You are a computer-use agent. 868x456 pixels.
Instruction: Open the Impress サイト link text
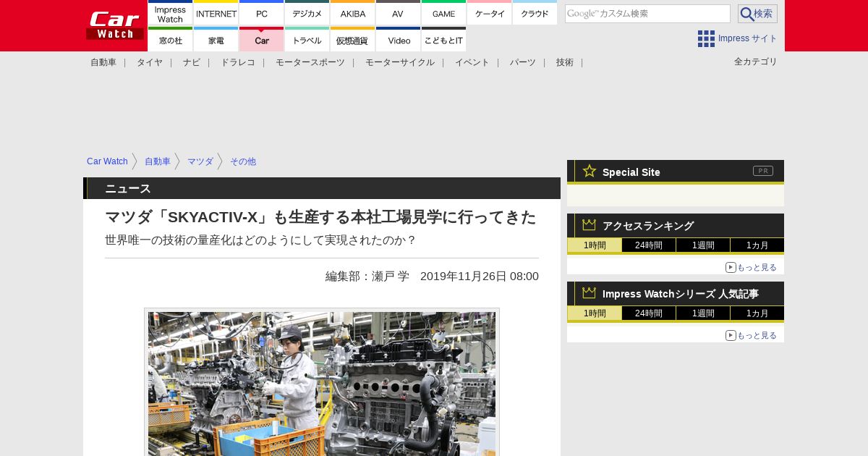click(747, 38)
